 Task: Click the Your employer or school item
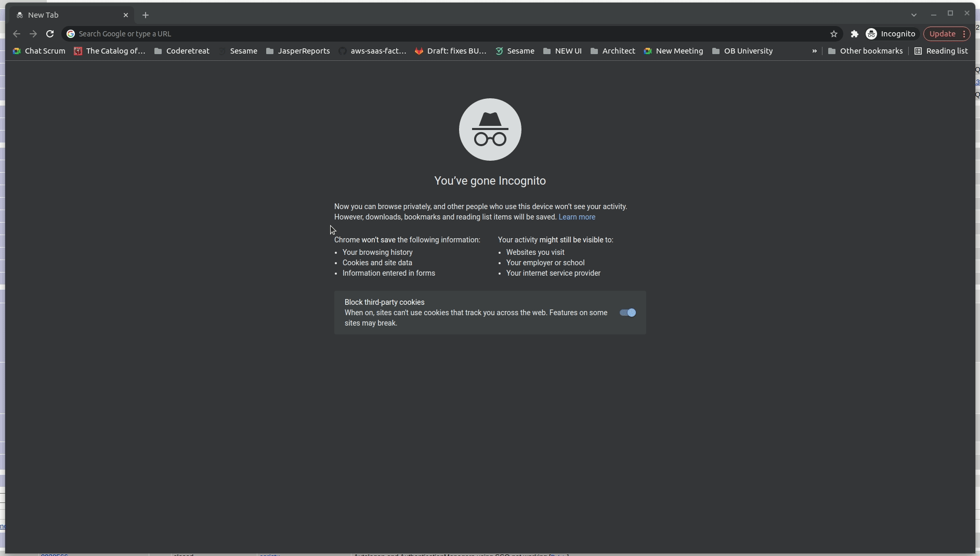coord(545,263)
